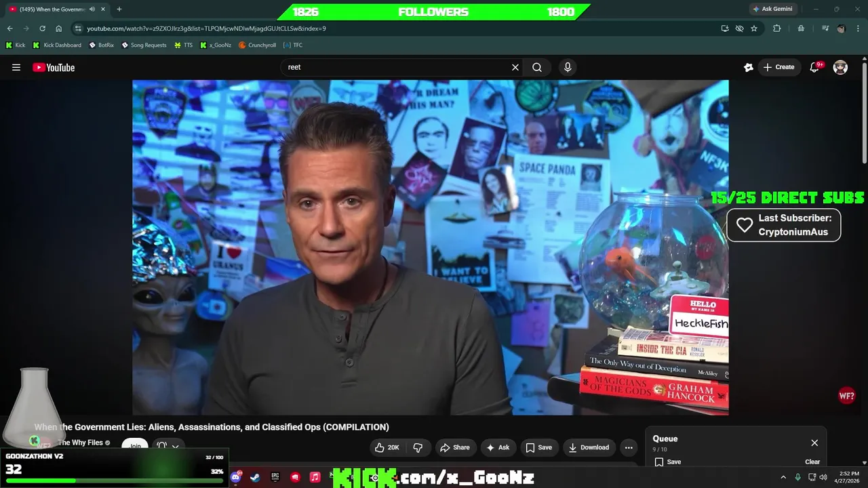Open the YouTube account avatar menu
The height and width of the screenshot is (488, 868).
point(840,67)
